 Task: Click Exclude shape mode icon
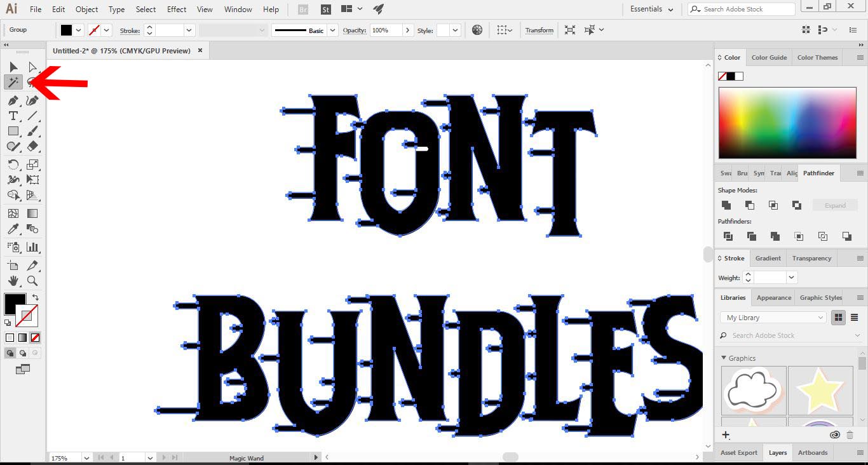[x=797, y=205]
